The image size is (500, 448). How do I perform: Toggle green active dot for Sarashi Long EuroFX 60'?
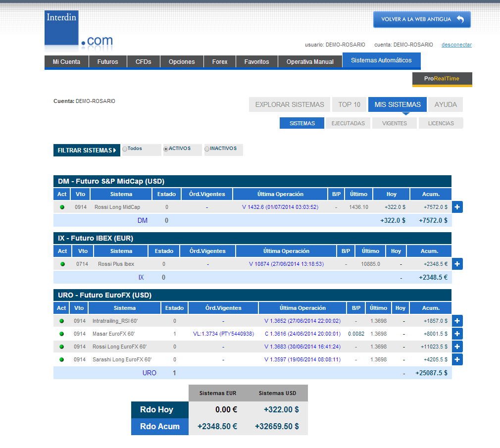point(61,359)
